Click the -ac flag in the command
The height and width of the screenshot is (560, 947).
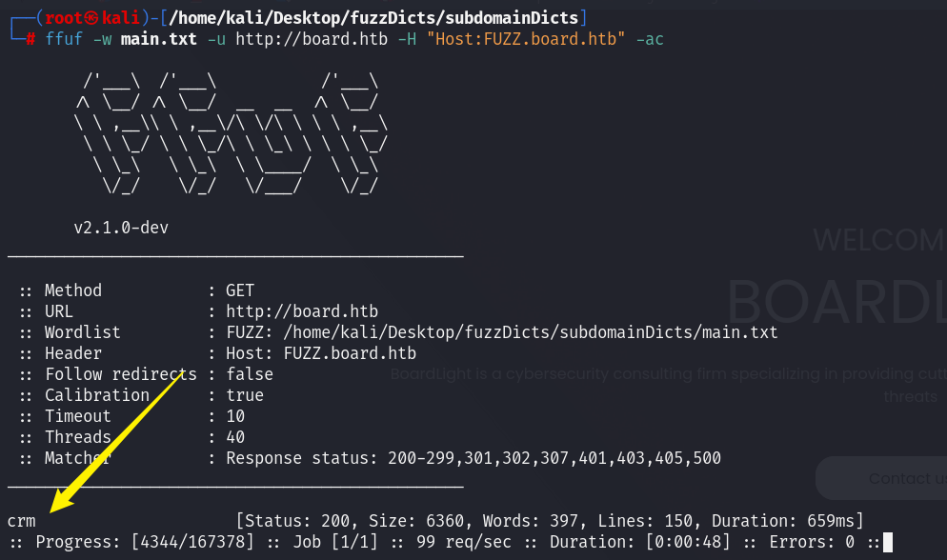650,39
